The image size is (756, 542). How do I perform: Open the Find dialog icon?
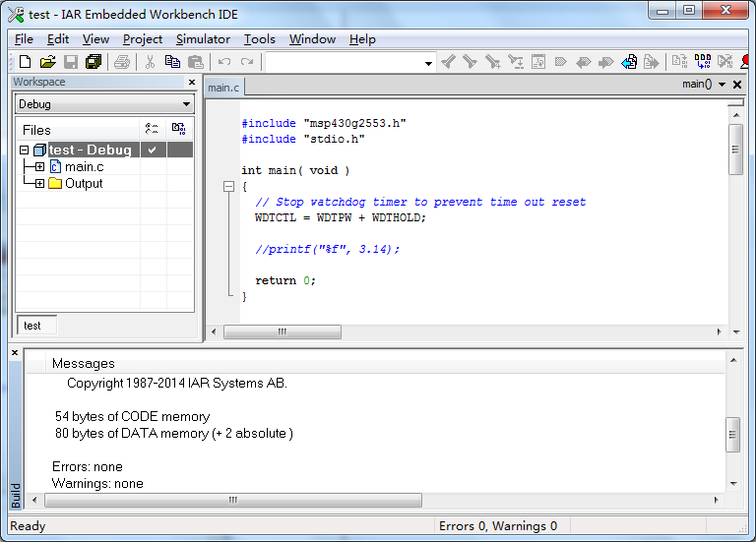[x=493, y=62]
